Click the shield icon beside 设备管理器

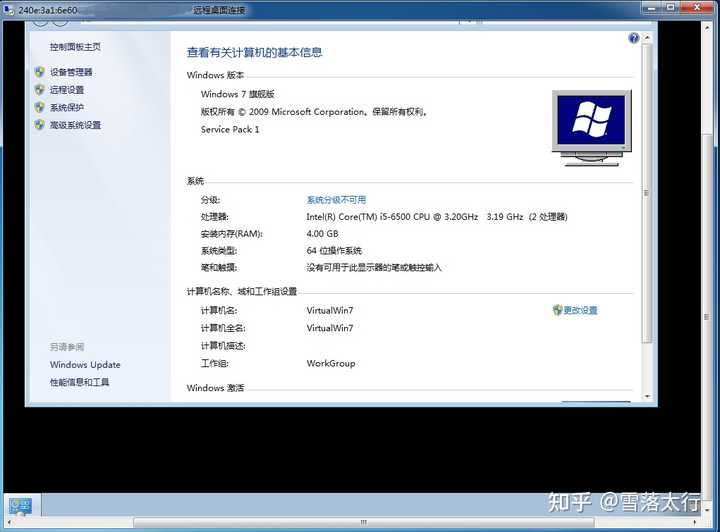coord(39,72)
